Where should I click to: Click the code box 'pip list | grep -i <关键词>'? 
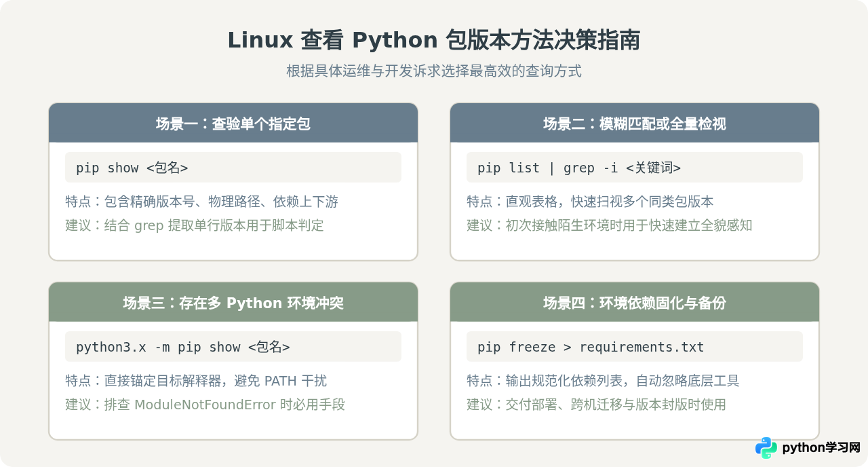(x=635, y=168)
